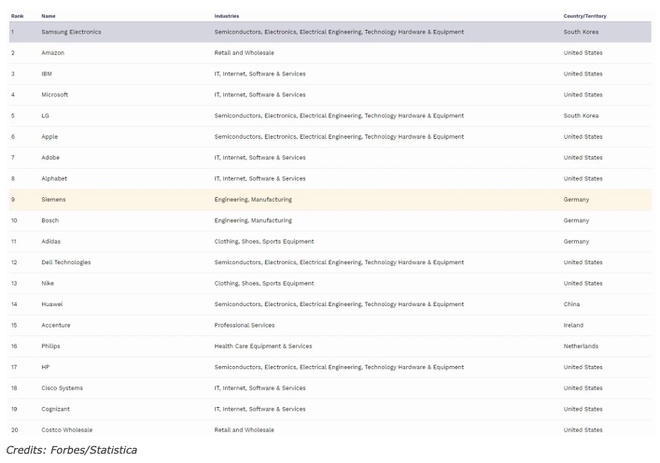Image resolution: width=660 pixels, height=463 pixels.
Task: Click the Professional Services industry cell
Action: (244, 326)
